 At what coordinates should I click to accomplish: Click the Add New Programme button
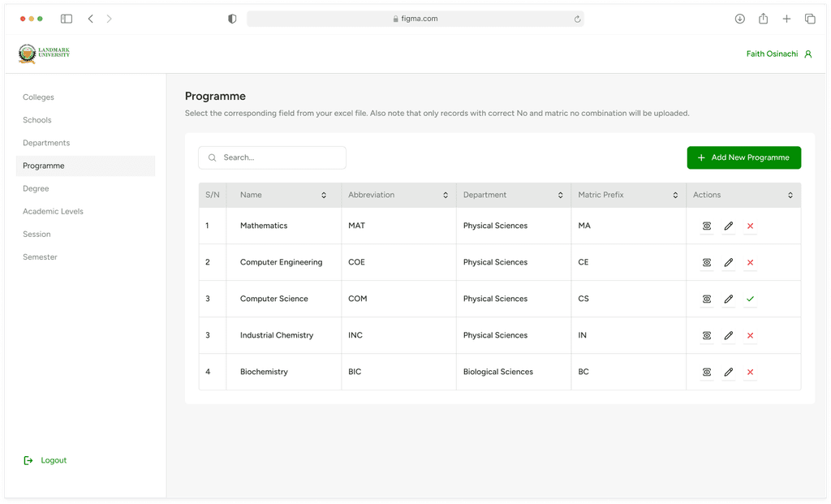coord(743,157)
